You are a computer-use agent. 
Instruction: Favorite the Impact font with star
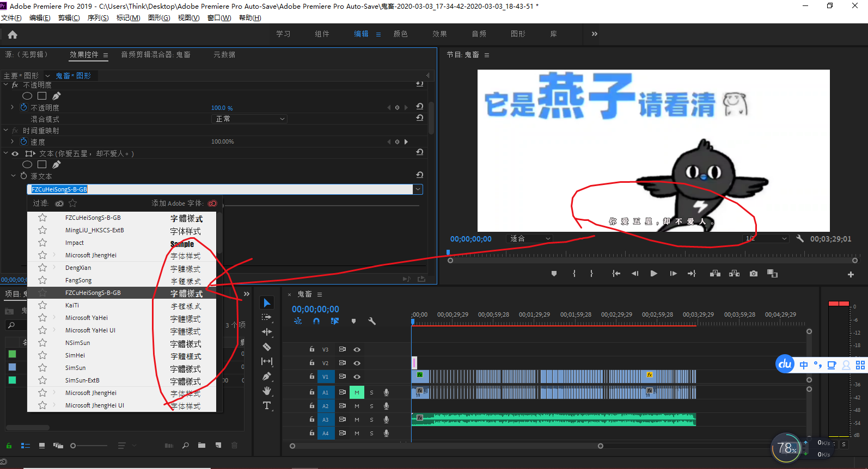42,243
